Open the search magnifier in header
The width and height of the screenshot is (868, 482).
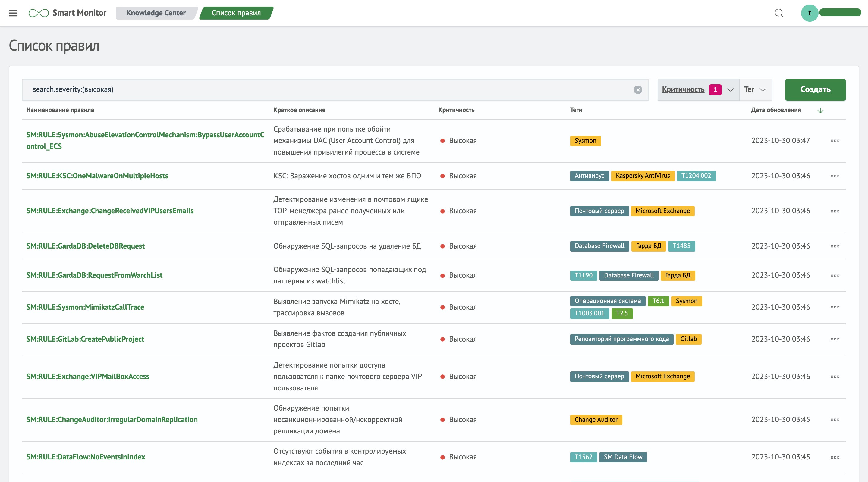click(x=779, y=13)
